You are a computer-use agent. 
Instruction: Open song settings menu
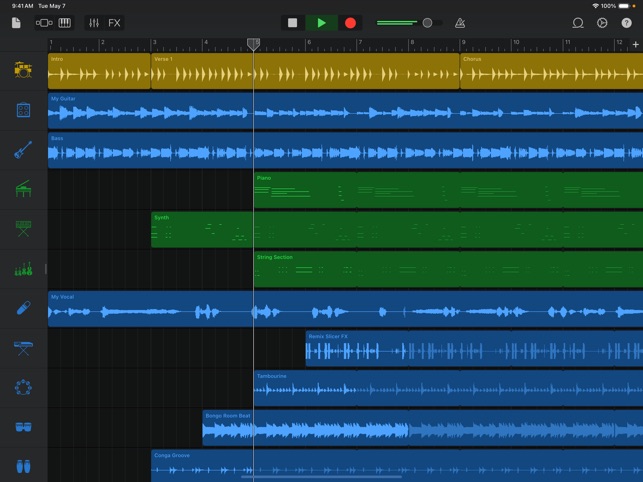click(602, 23)
